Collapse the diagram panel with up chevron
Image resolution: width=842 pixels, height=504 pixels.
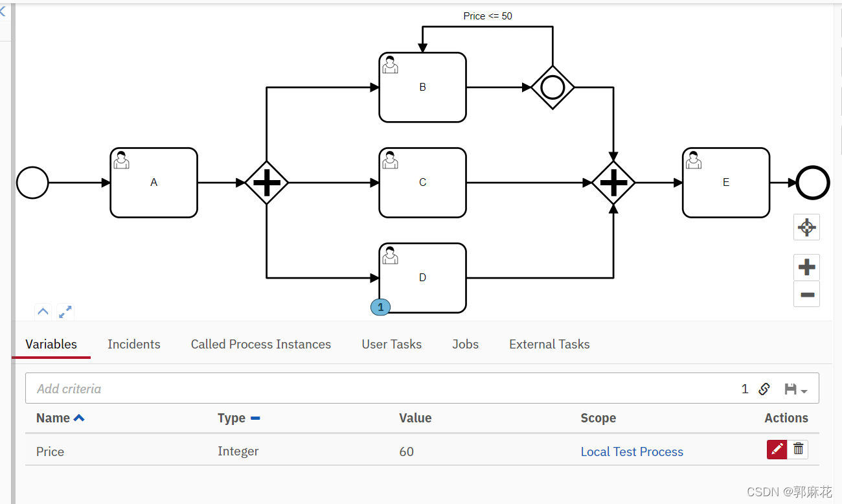point(43,312)
